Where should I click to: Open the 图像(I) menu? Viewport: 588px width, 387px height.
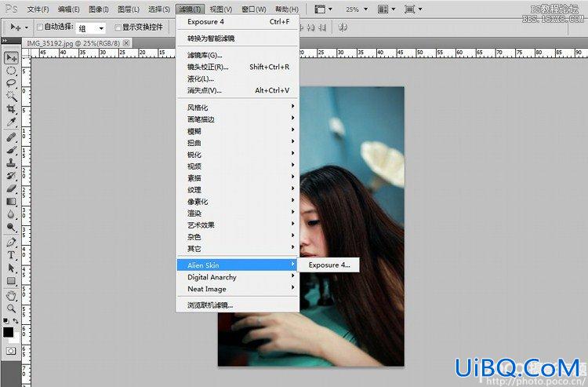click(99, 9)
